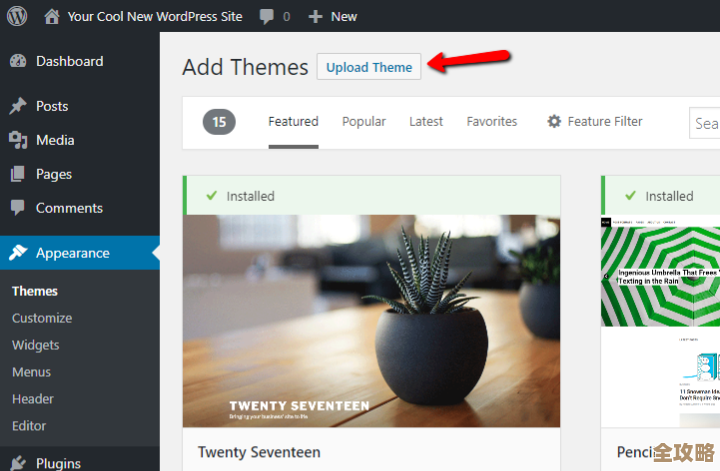
Task: Click the Plugins plug icon
Action: click(18, 463)
